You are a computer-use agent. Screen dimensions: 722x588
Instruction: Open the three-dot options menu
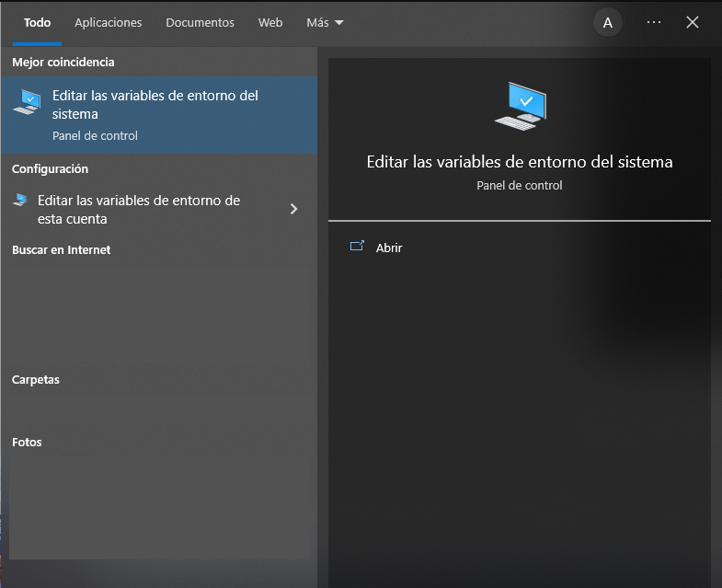pos(654,22)
